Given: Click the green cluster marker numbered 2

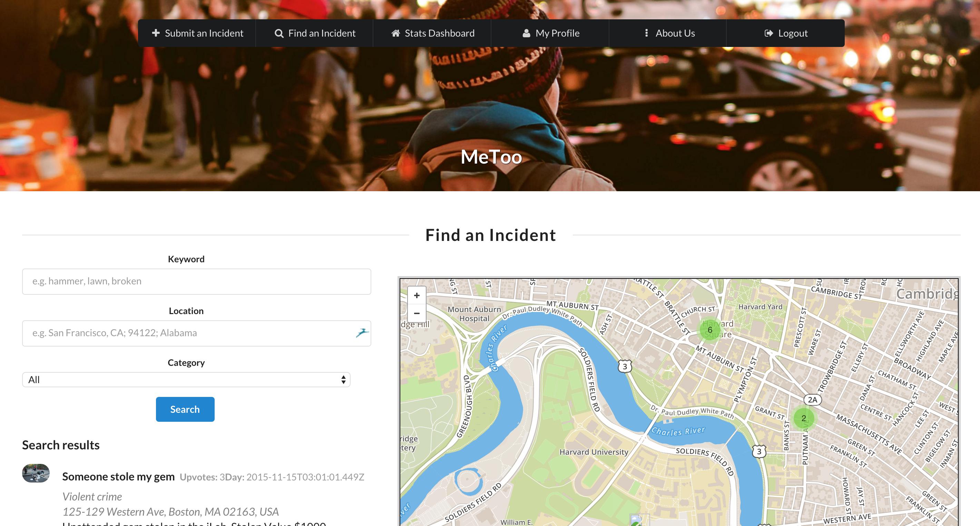Looking at the screenshot, I should pos(803,418).
